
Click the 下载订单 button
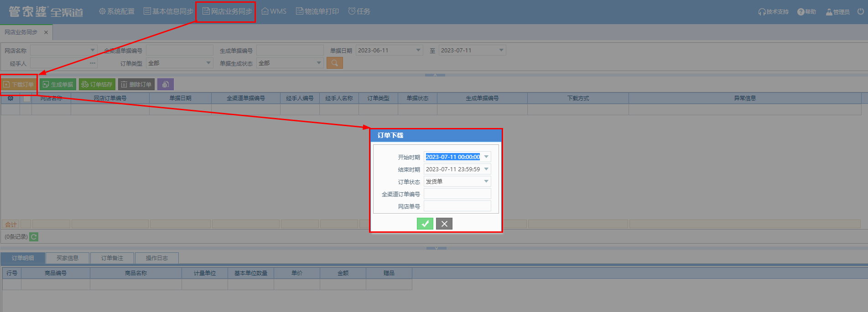coord(19,84)
